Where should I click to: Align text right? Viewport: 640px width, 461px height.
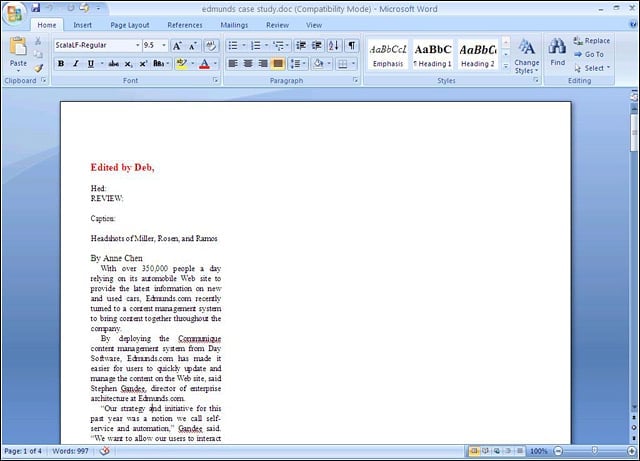pos(263,63)
